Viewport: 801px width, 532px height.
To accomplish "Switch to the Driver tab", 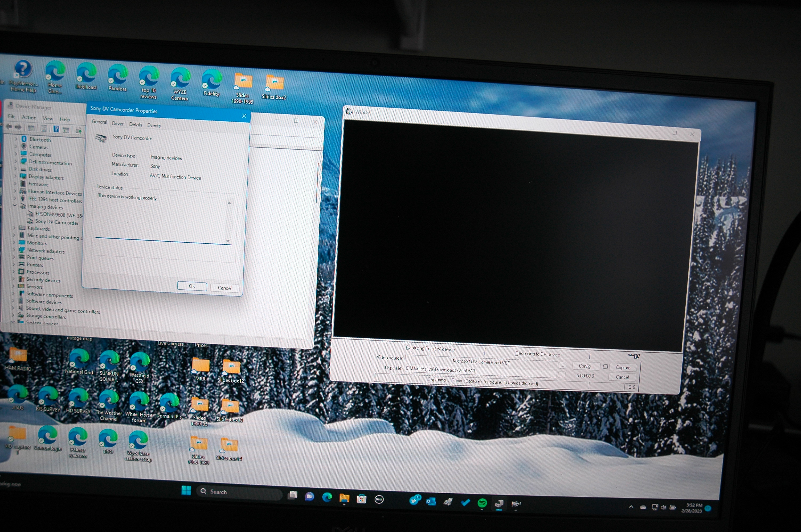I will [117, 123].
